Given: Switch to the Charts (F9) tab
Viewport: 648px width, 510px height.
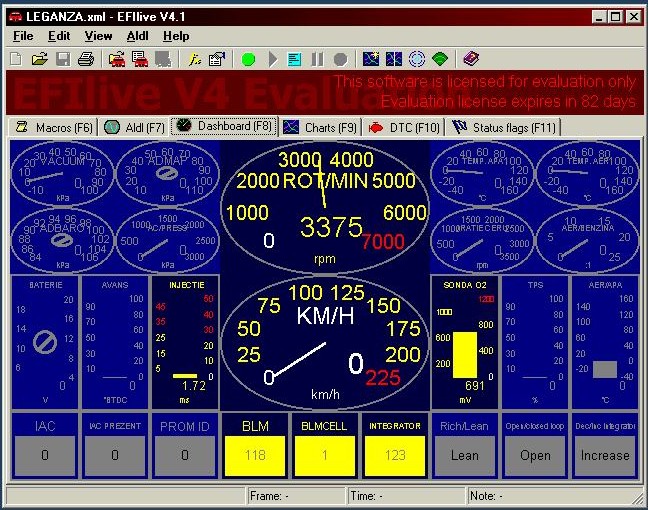Looking at the screenshot, I should coord(320,127).
